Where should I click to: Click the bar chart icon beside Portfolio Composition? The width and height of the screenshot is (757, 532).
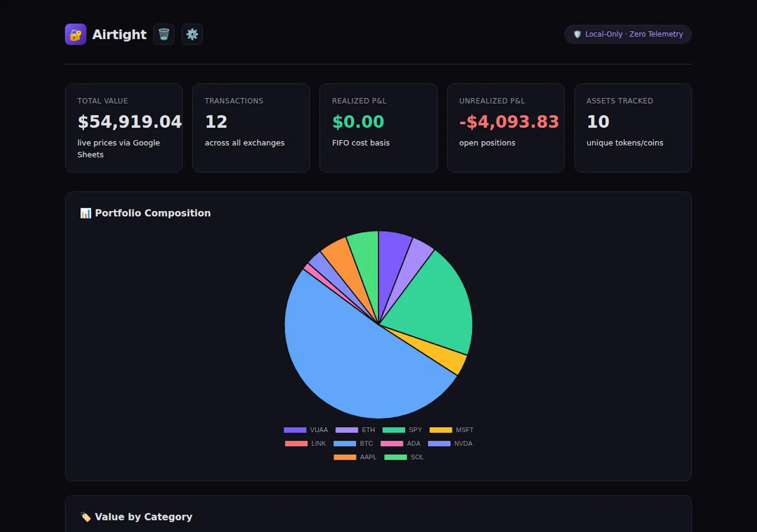tap(86, 213)
